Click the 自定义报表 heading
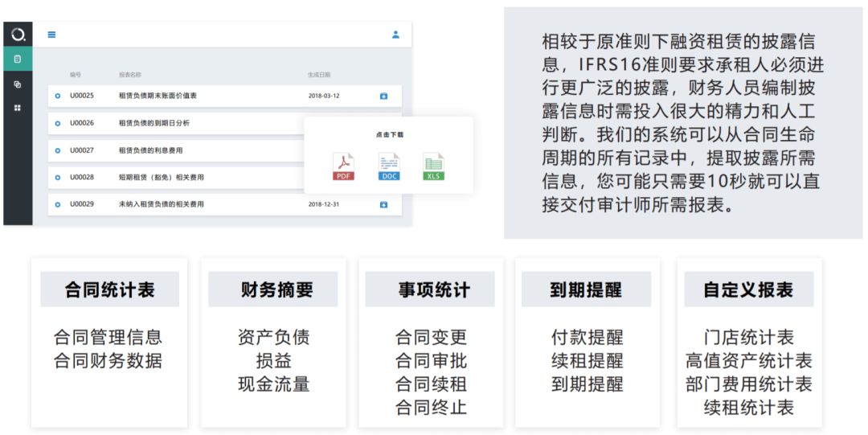The width and height of the screenshot is (868, 435). 748,289
